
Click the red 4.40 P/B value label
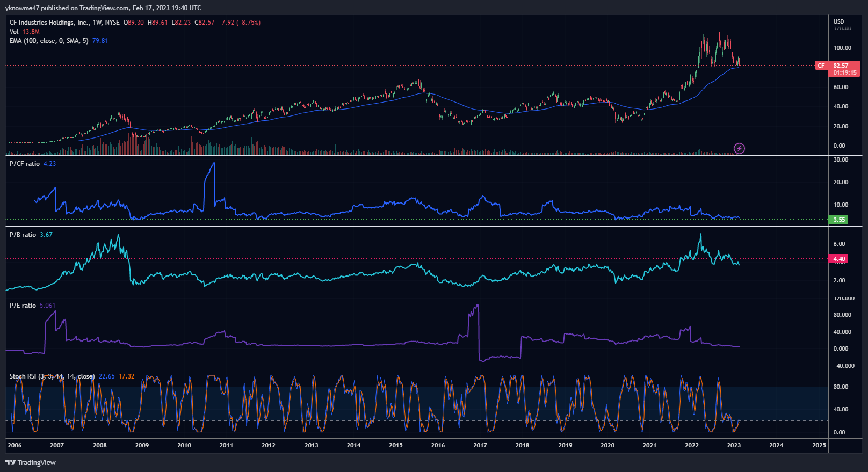click(x=839, y=259)
